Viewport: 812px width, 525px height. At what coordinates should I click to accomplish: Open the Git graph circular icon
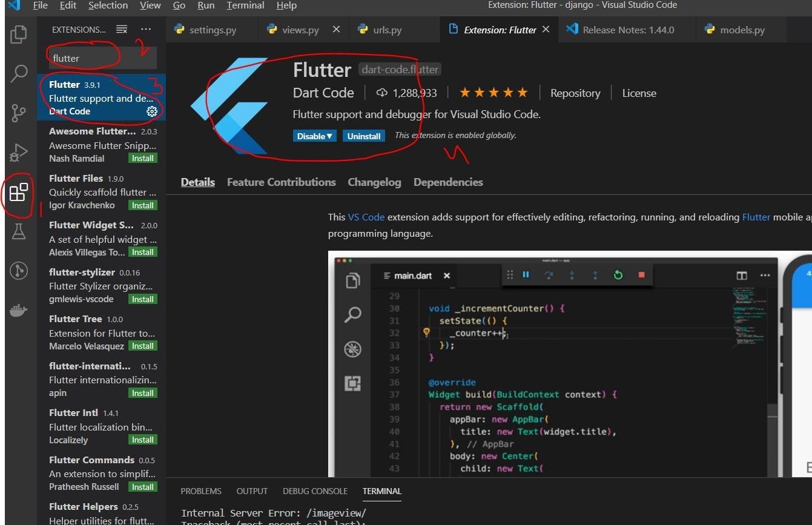[x=19, y=271]
